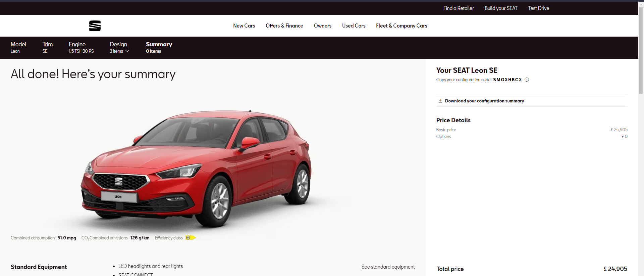644x276 pixels.
Task: Open the See standard equipment link
Action: [388, 267]
